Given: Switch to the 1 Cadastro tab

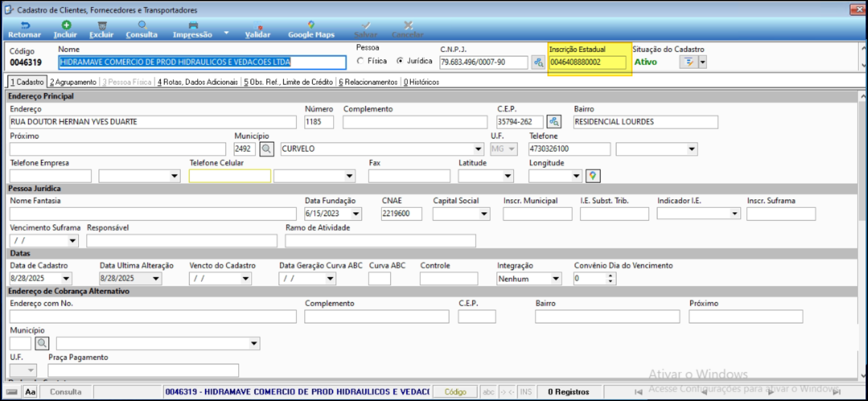Looking at the screenshot, I should [x=27, y=82].
